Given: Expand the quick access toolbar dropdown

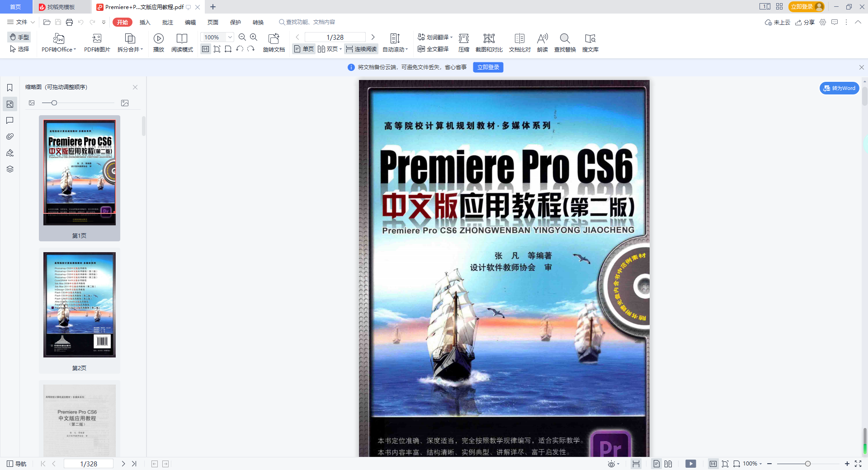Looking at the screenshot, I should coord(104,22).
